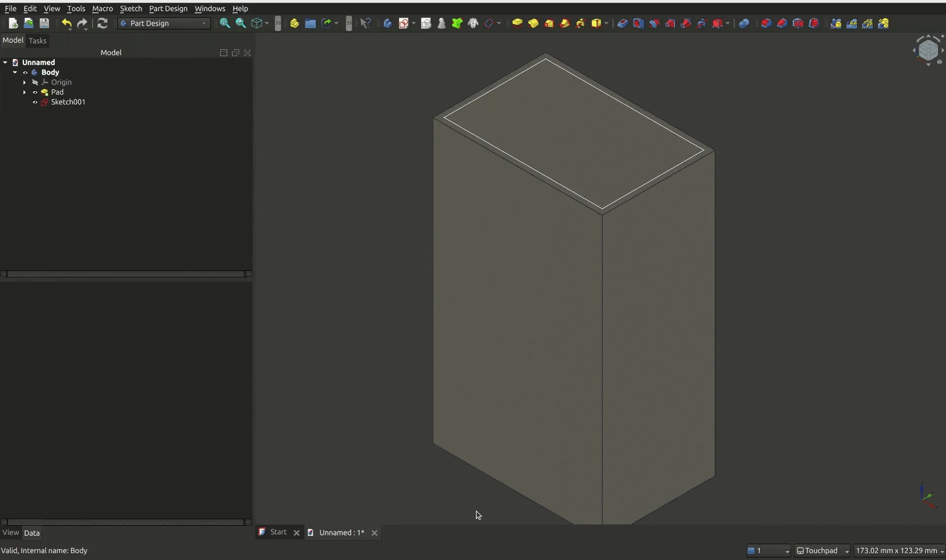Click the Open document icon

(x=29, y=23)
